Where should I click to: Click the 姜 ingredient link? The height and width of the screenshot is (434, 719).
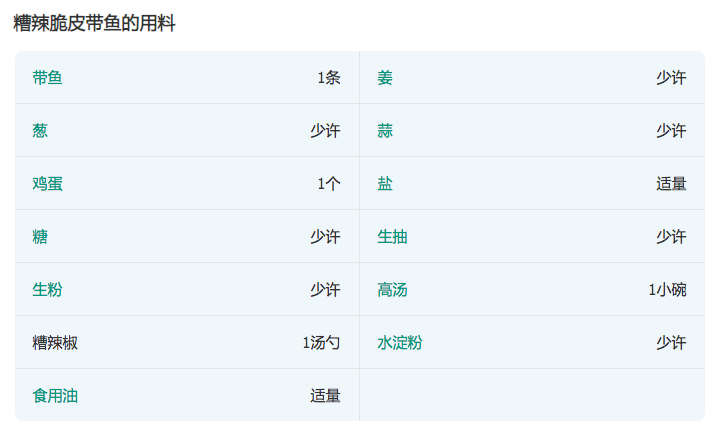[x=385, y=78]
